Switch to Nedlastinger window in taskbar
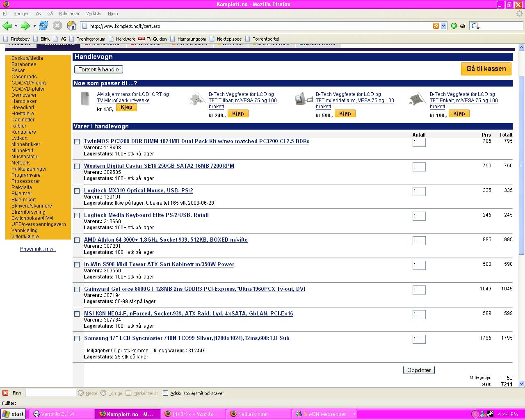The width and height of the screenshot is (525, 420). point(258,414)
